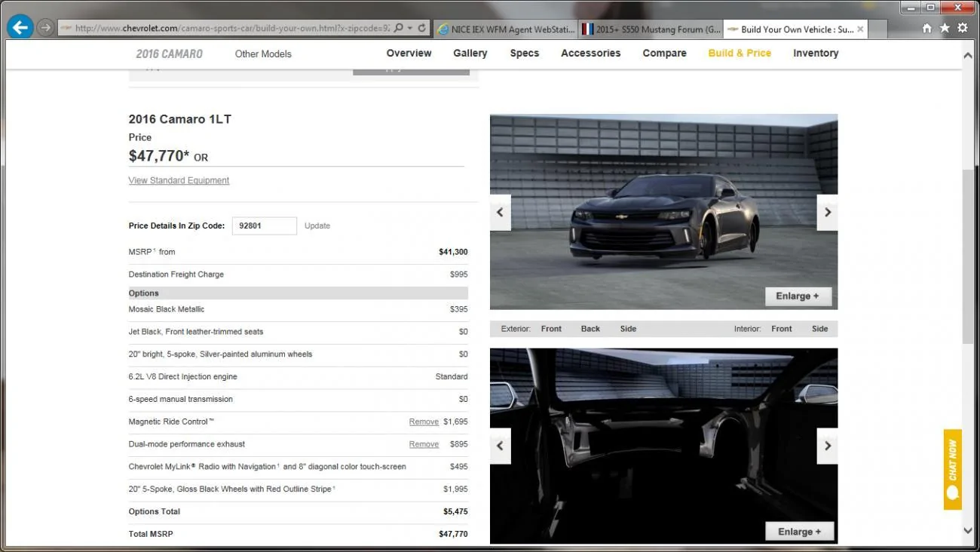Close the Build Your Own Vehicle tab
This screenshot has height=552, width=980.
tap(860, 29)
